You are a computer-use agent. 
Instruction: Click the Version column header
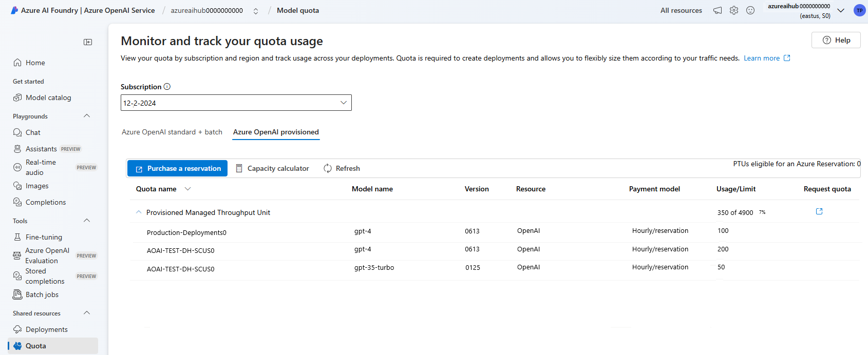pyautogui.click(x=477, y=189)
